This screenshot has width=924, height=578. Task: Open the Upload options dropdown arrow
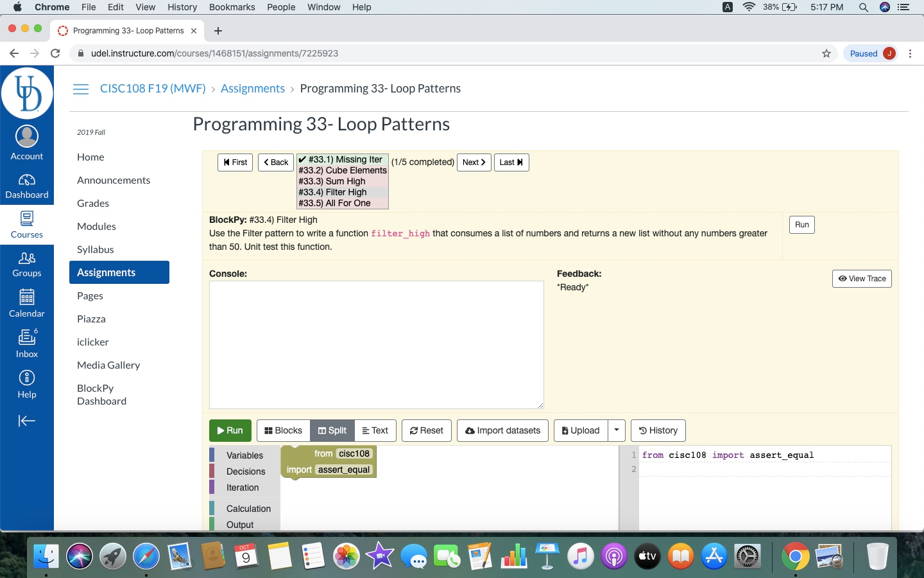tap(616, 430)
